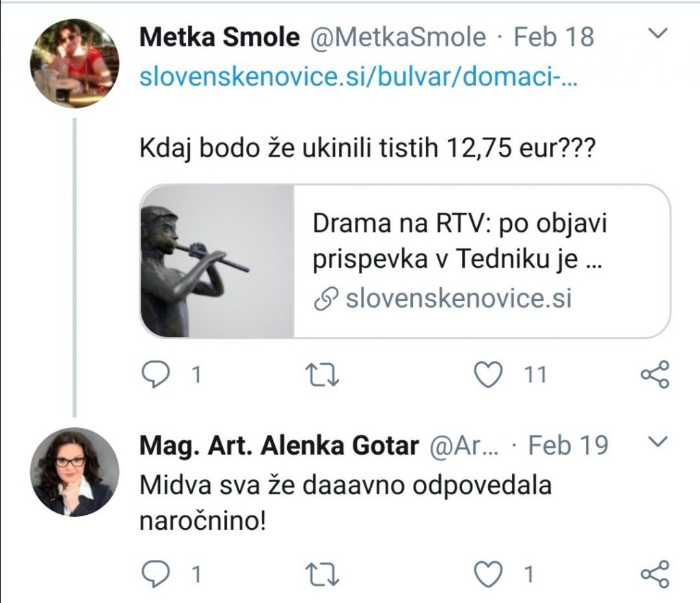The height and width of the screenshot is (603, 700).
Task: Open the Feb 19 tweet timestamp
Action: pos(568,446)
